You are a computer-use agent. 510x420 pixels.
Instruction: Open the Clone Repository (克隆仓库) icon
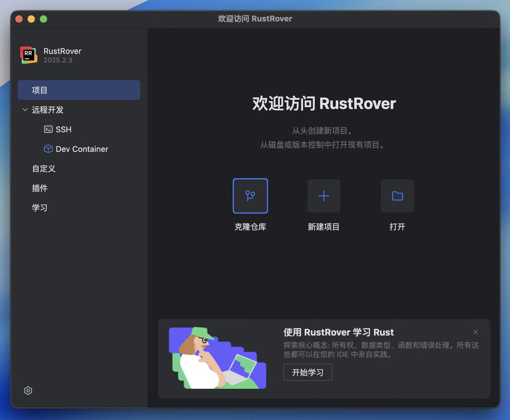coord(250,196)
